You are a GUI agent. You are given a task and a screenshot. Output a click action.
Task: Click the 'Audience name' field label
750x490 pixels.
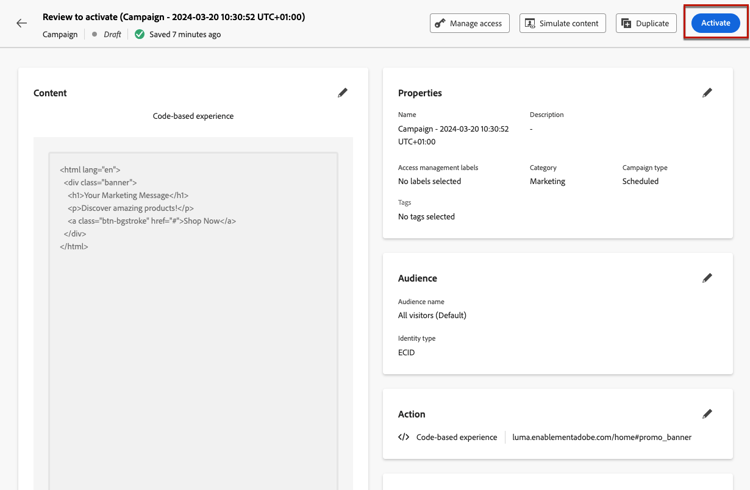pos(421,301)
